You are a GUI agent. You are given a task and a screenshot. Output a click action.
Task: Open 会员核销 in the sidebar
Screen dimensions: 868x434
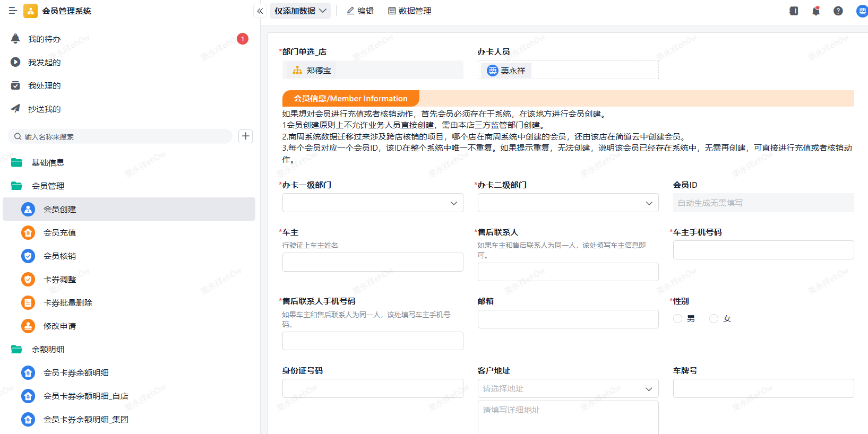click(59, 256)
